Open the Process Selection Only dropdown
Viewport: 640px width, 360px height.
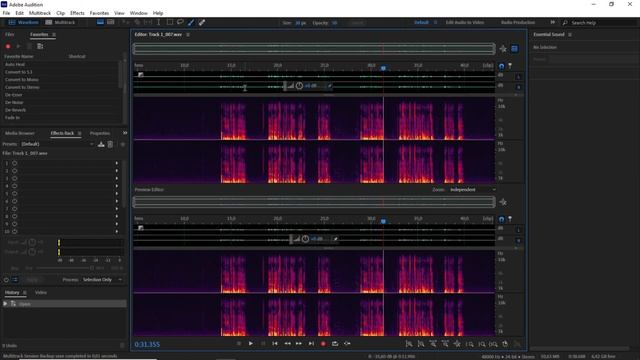point(102,280)
